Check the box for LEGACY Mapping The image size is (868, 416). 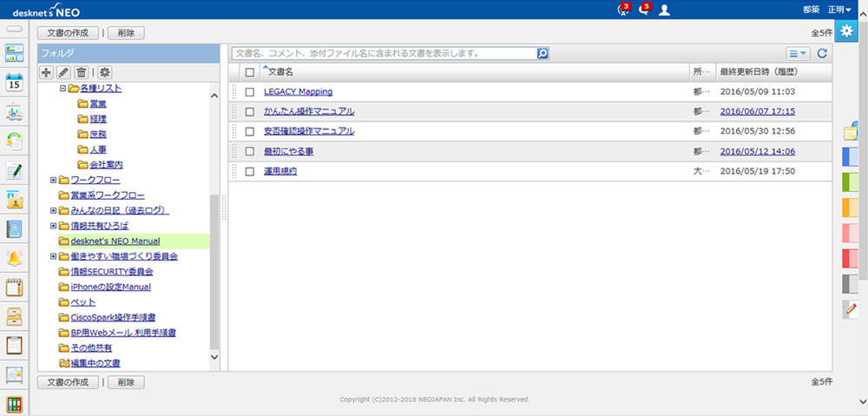pyautogui.click(x=250, y=91)
